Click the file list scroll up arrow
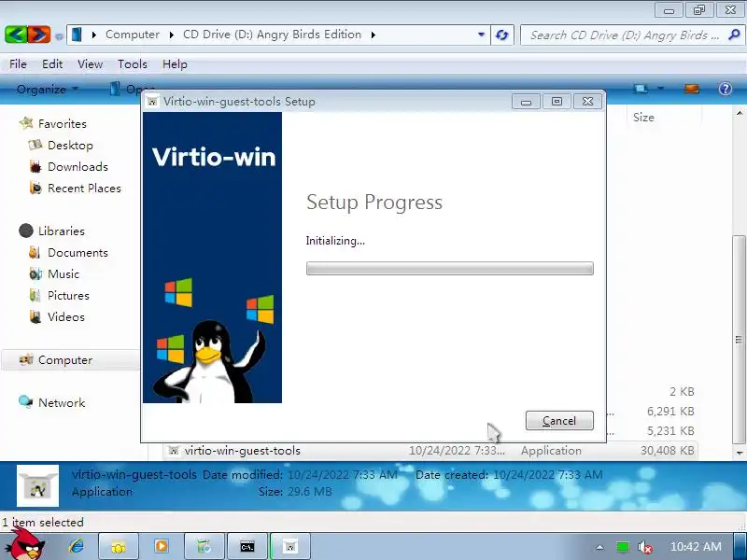 pos(740,113)
